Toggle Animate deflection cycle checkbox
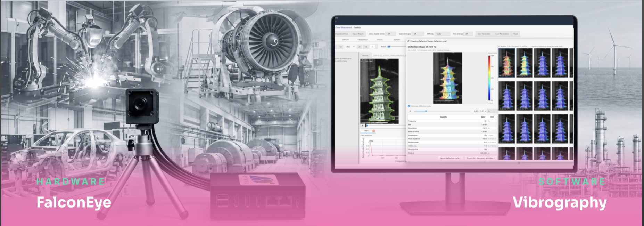Viewport: 644px width, 226px height. [409, 106]
